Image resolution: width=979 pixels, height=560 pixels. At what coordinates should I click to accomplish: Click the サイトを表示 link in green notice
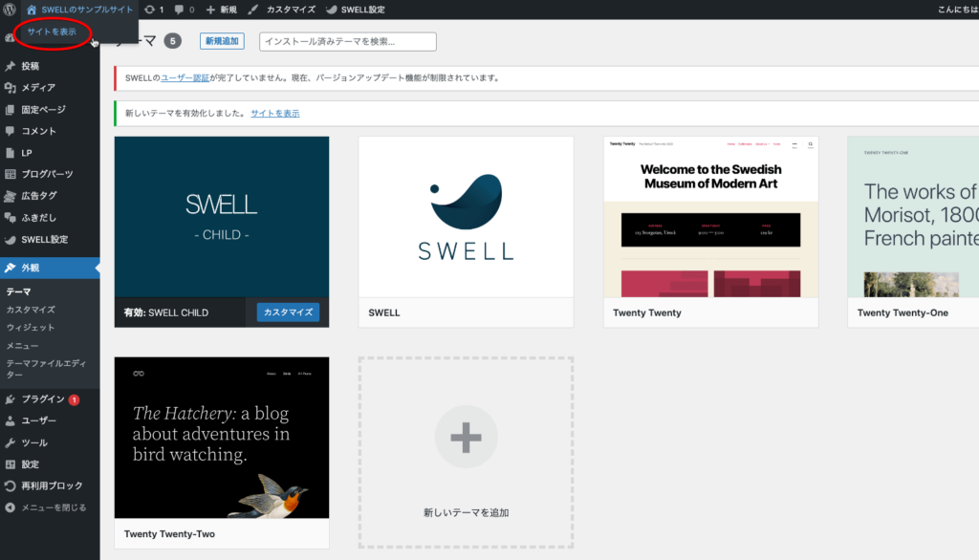pos(274,113)
